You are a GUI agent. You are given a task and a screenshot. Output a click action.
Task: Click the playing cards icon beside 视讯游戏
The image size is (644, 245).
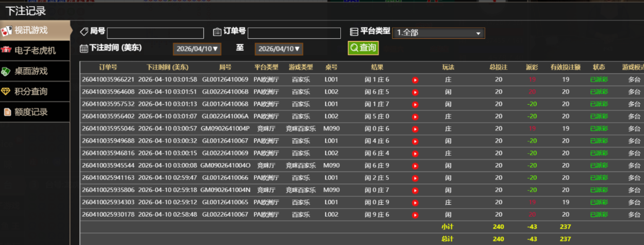pyautogui.click(x=6, y=30)
